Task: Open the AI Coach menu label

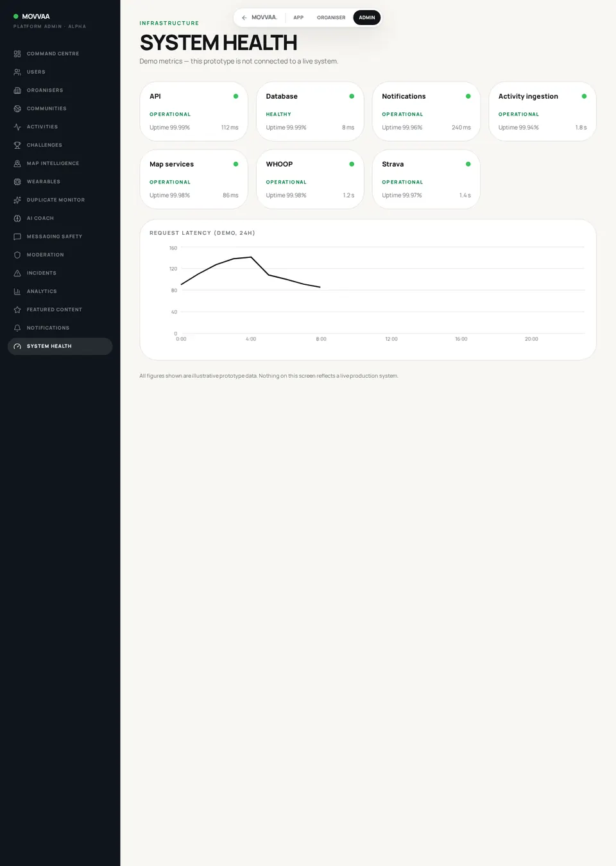Action: [40, 218]
